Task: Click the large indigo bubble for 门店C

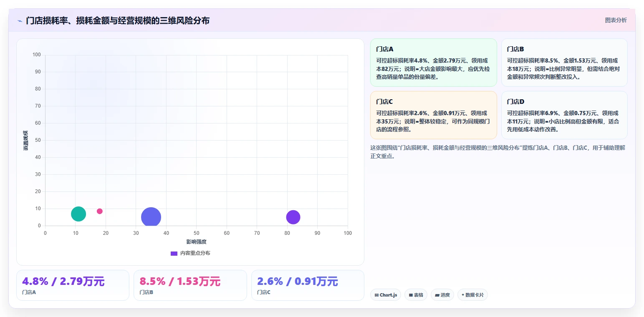Action: coord(151,217)
